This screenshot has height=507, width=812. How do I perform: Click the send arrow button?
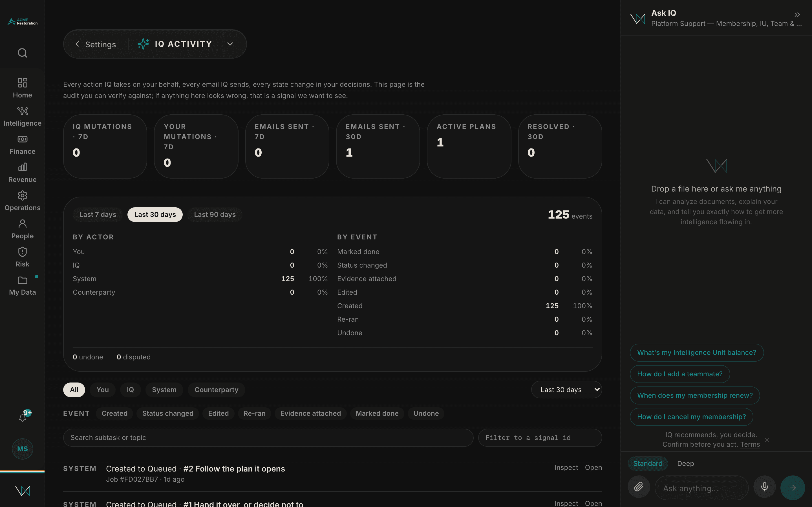tap(793, 488)
